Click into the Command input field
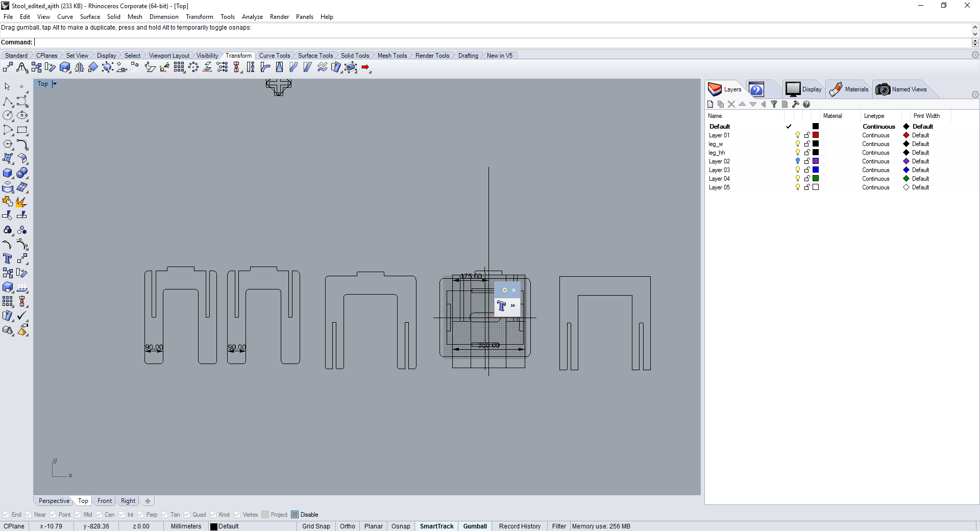The height and width of the screenshot is (531, 980). (x=502, y=42)
